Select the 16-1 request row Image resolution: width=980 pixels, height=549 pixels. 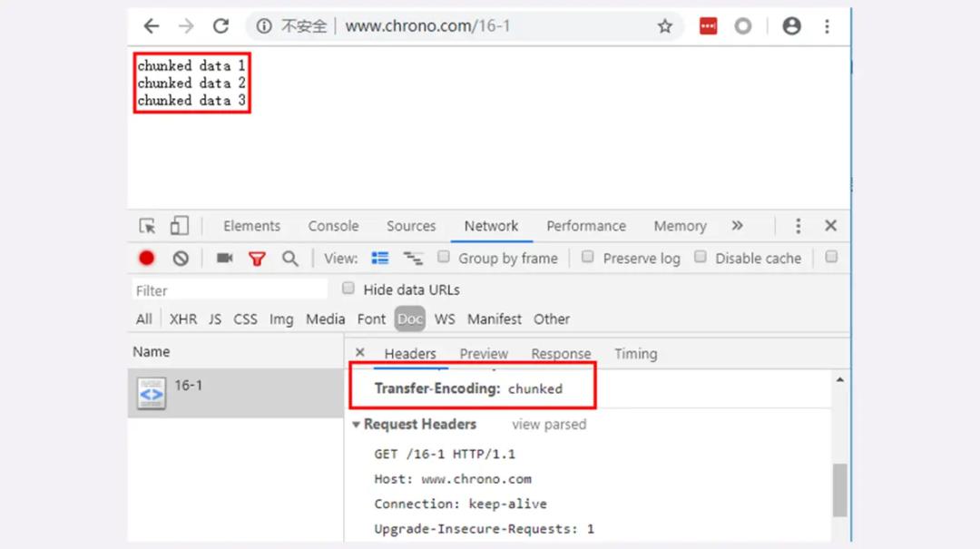[236, 393]
